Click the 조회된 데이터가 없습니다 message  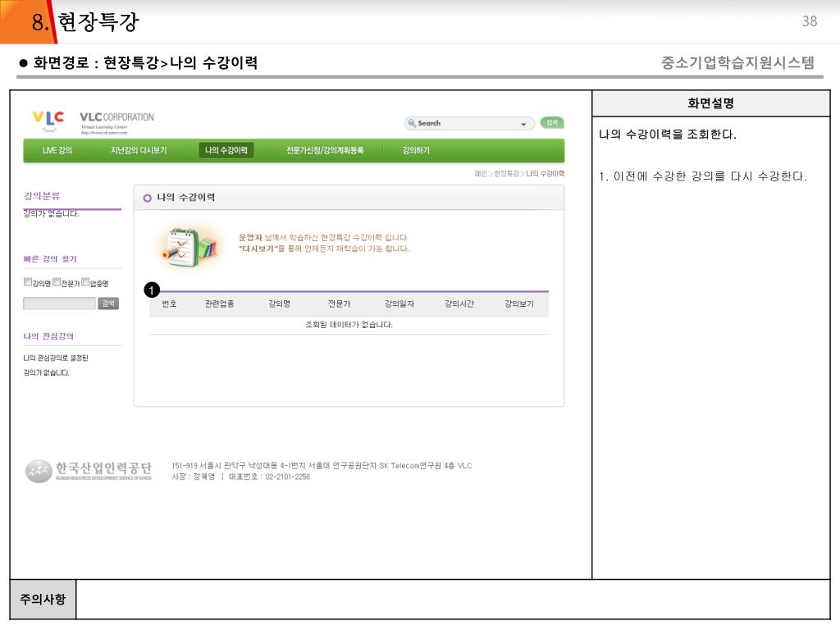[x=349, y=325]
